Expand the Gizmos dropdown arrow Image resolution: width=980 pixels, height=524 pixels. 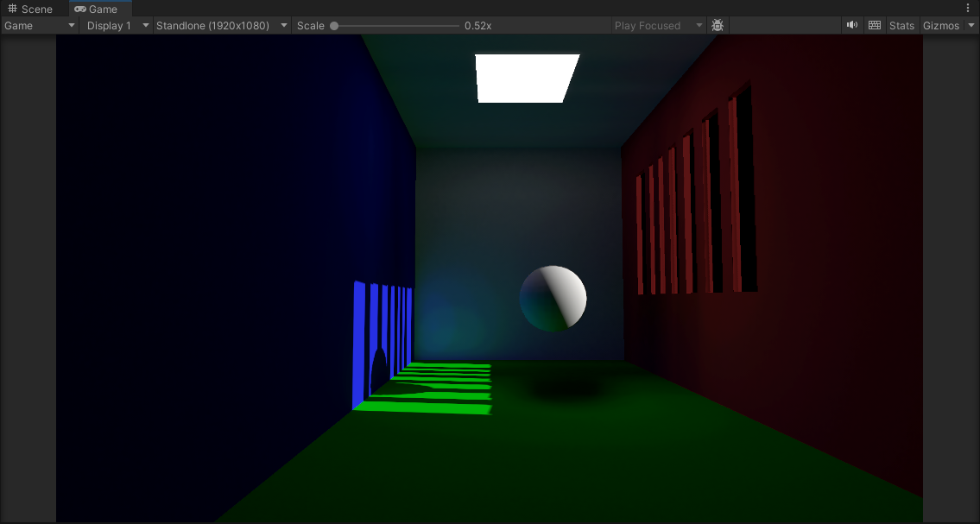971,26
